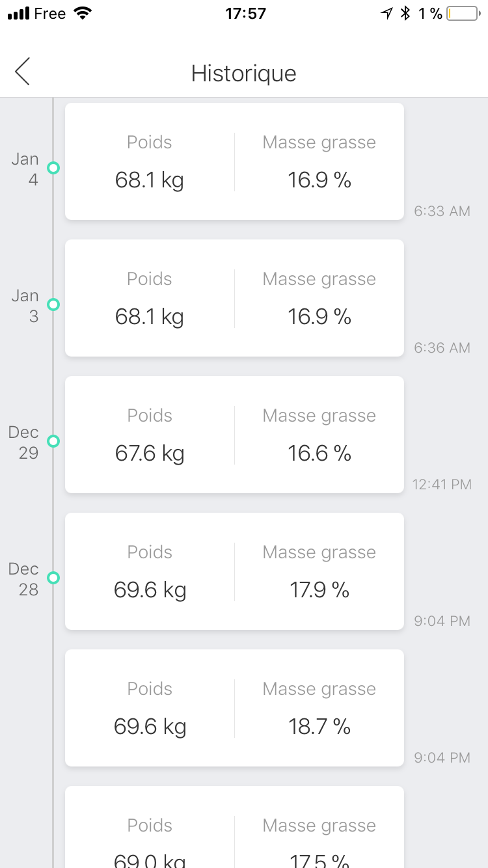The height and width of the screenshot is (868, 488).
Task: Tap the Bluetooth status icon
Action: click(x=405, y=14)
